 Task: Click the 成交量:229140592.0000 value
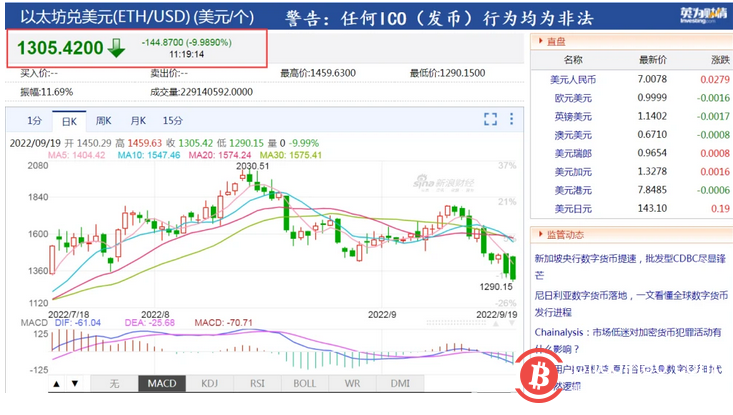201,92
